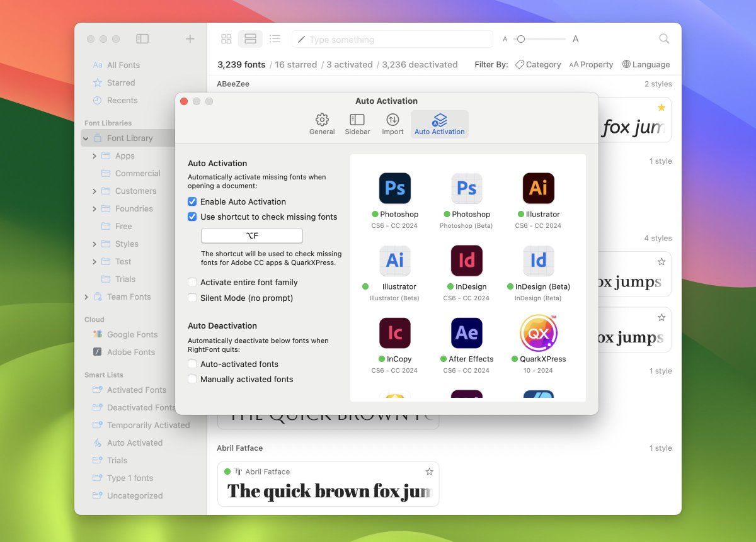756x542 pixels.
Task: Select the QuarkXPress plugin icon
Action: coord(539,333)
